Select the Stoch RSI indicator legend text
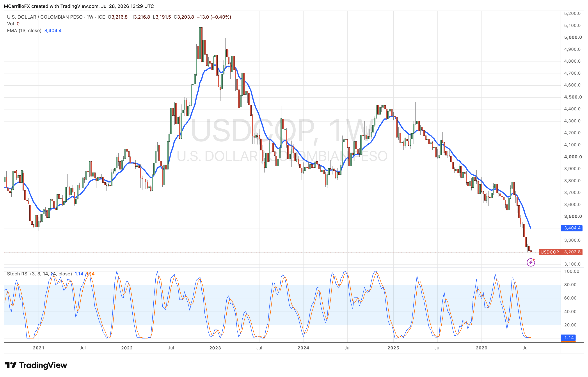Screen dimensions: 588x377 [x=39, y=274]
